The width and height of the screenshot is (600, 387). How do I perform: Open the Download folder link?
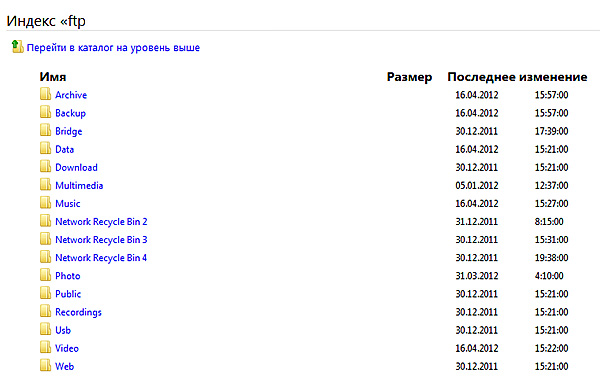click(x=76, y=167)
